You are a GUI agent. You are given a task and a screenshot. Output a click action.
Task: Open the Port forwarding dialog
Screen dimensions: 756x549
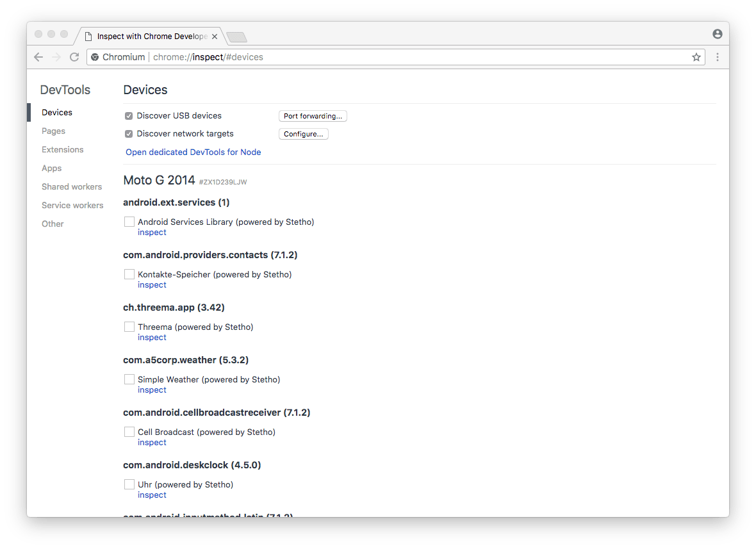313,116
